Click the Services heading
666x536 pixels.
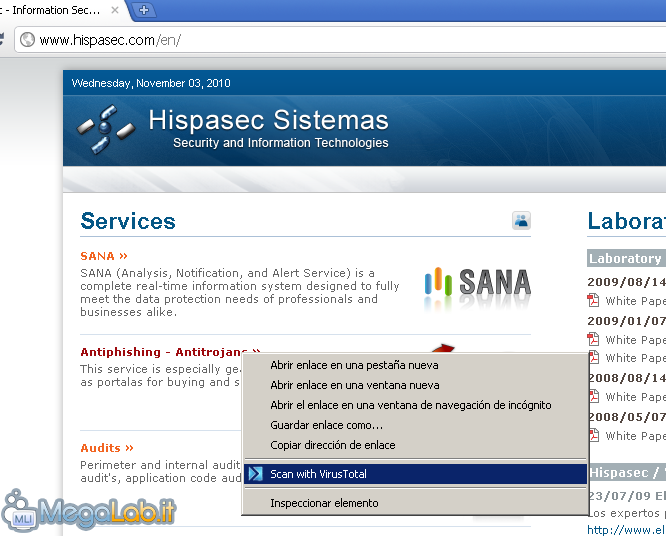(128, 221)
